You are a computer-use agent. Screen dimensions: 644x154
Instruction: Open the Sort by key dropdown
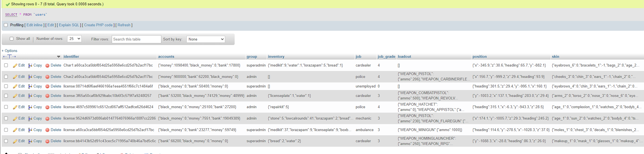coord(206,39)
